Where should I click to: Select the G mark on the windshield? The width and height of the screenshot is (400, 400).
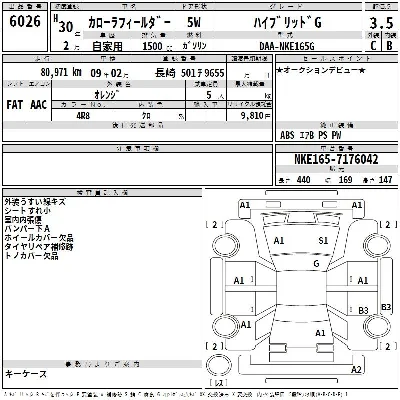[316, 263]
